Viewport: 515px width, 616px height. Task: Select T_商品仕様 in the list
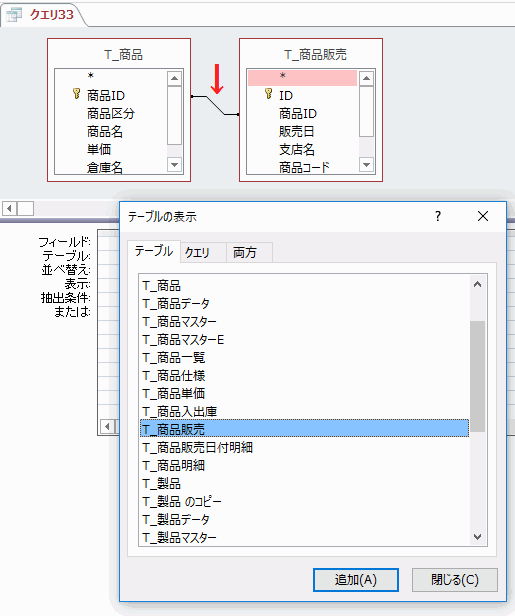coord(304,376)
